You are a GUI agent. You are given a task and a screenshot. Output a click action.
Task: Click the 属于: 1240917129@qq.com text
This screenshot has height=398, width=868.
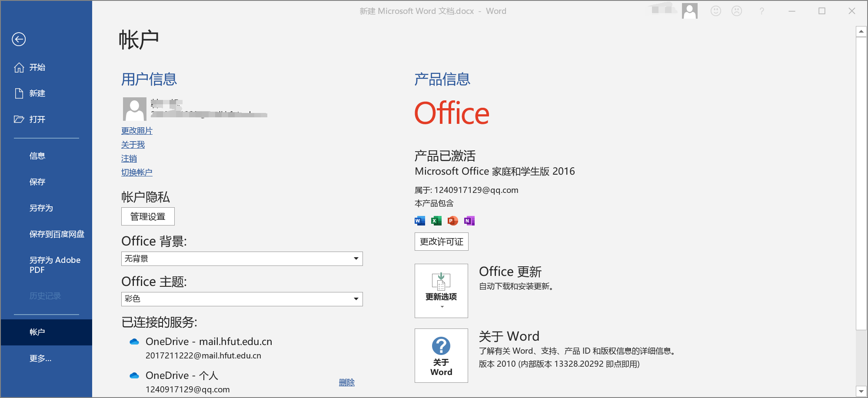click(466, 190)
